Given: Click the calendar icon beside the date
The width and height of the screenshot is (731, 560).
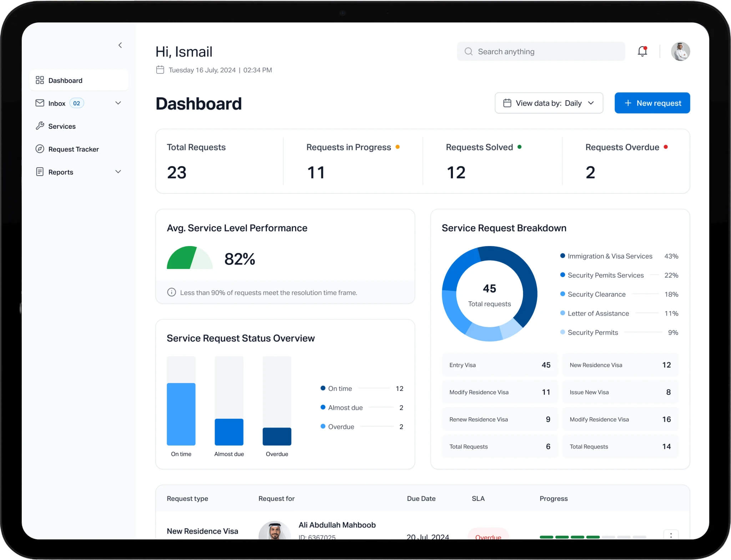Looking at the screenshot, I should tap(160, 70).
